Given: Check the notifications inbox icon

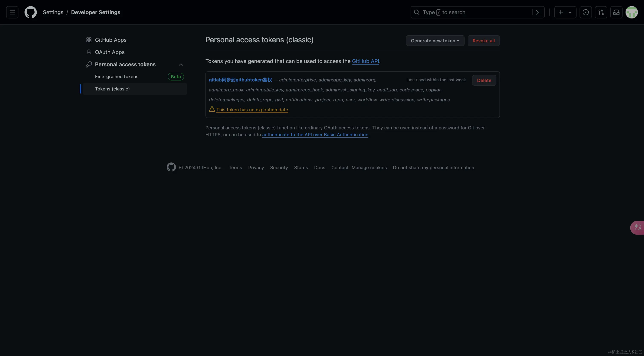Looking at the screenshot, I should pyautogui.click(x=616, y=12).
